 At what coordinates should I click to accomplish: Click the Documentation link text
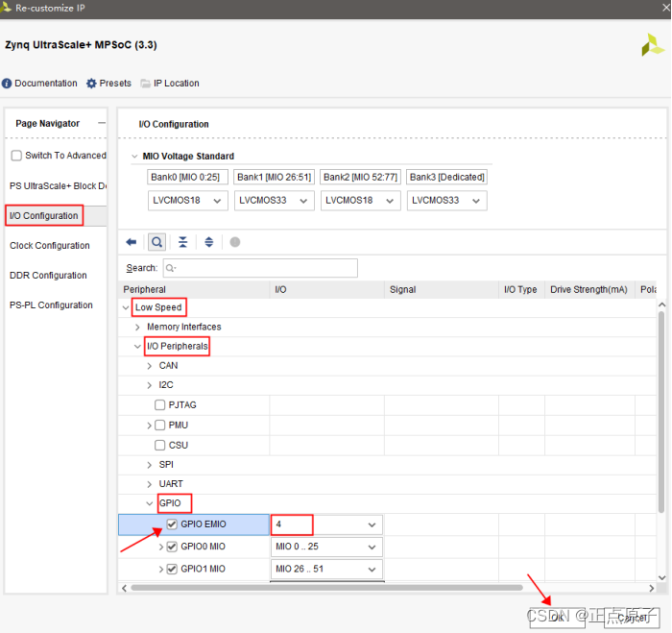pos(46,84)
